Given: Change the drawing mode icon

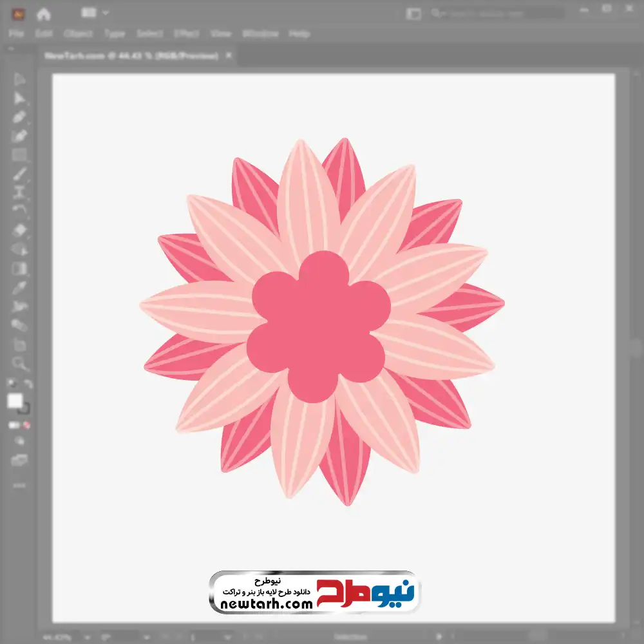Looking at the screenshot, I should click(x=19, y=441).
